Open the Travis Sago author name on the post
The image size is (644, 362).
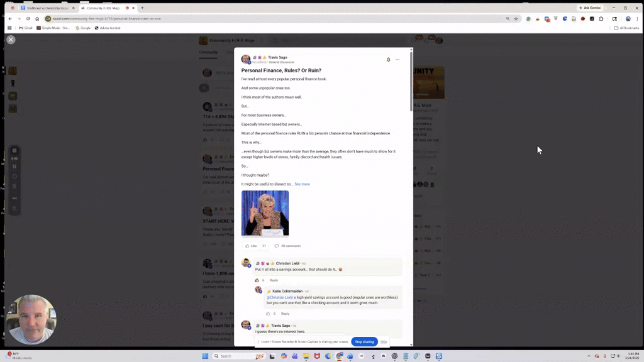277,57
